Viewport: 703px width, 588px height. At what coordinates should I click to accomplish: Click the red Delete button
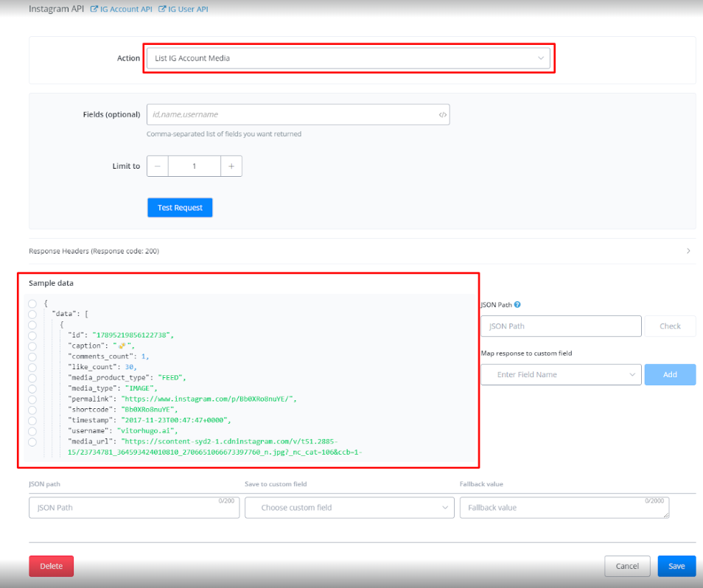pos(52,566)
